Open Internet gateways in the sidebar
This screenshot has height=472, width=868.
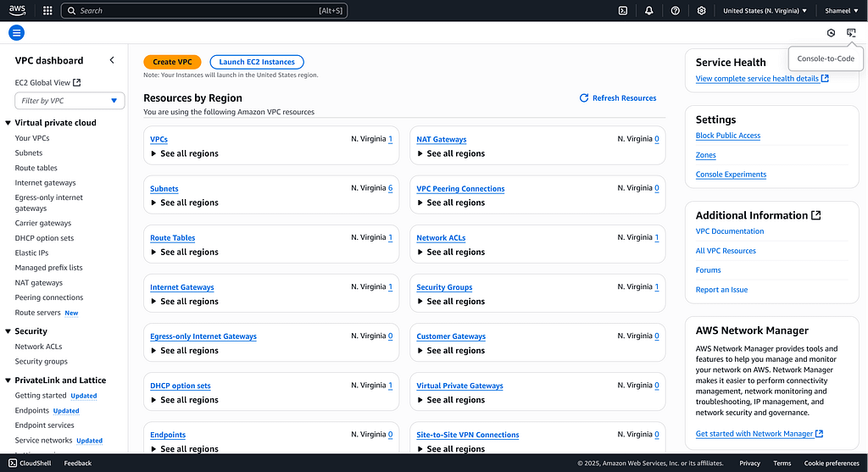click(46, 183)
